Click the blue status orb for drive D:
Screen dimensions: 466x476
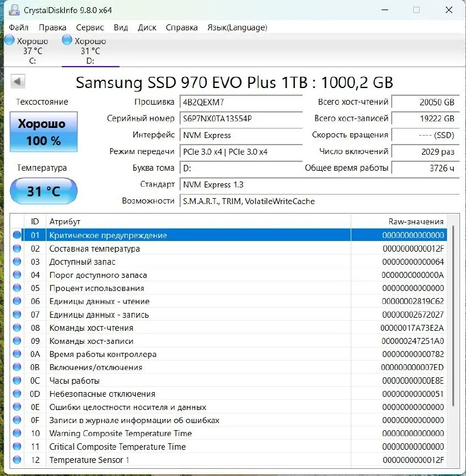pos(67,40)
